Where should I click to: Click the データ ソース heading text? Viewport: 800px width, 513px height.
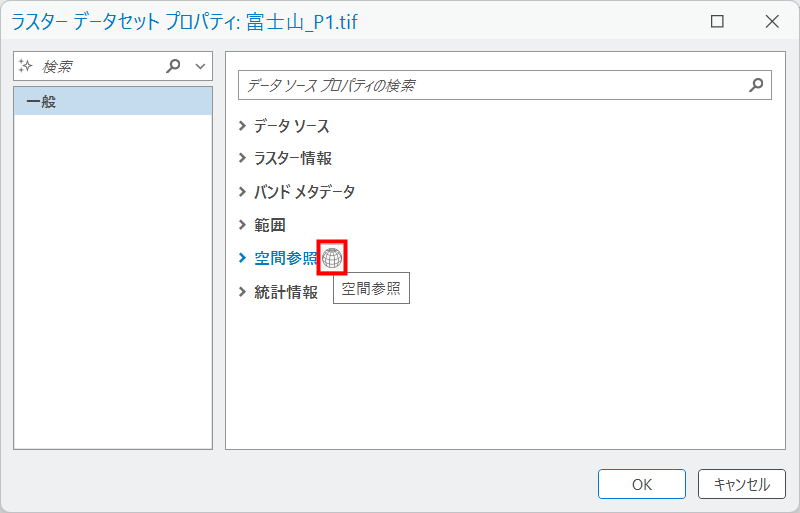[291, 126]
